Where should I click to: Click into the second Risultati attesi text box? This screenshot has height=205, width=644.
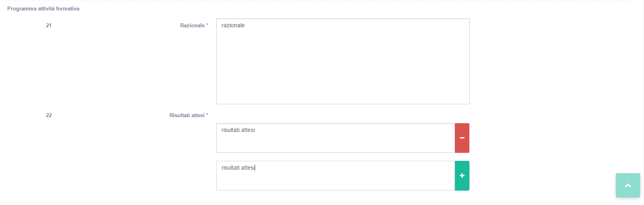point(335,176)
